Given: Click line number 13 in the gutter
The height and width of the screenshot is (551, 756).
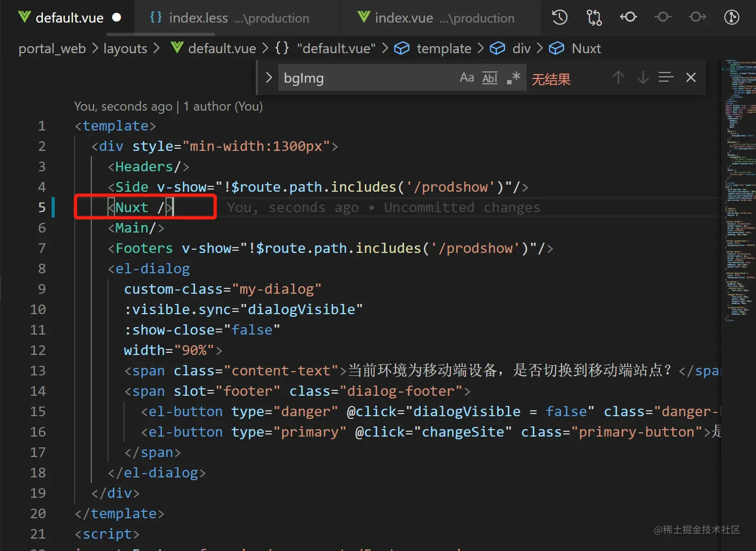Looking at the screenshot, I should click(38, 371).
